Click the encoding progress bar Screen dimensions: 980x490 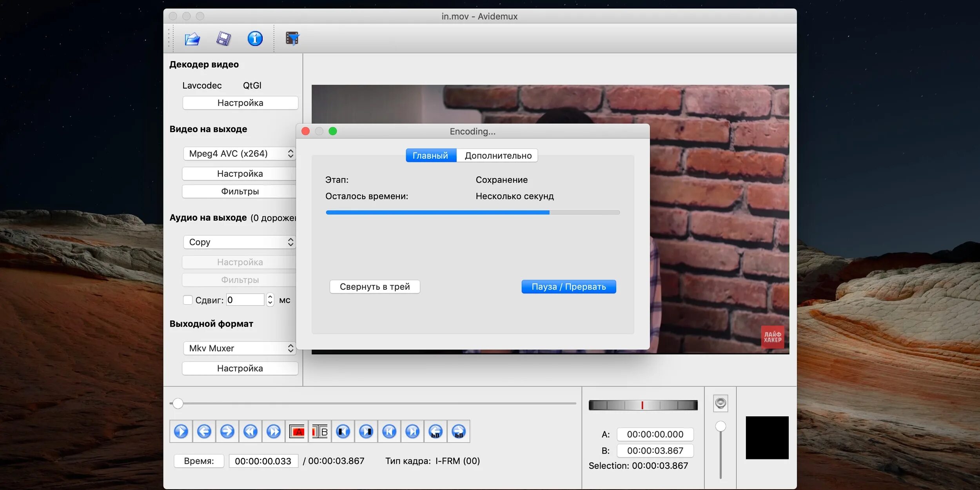[473, 212]
